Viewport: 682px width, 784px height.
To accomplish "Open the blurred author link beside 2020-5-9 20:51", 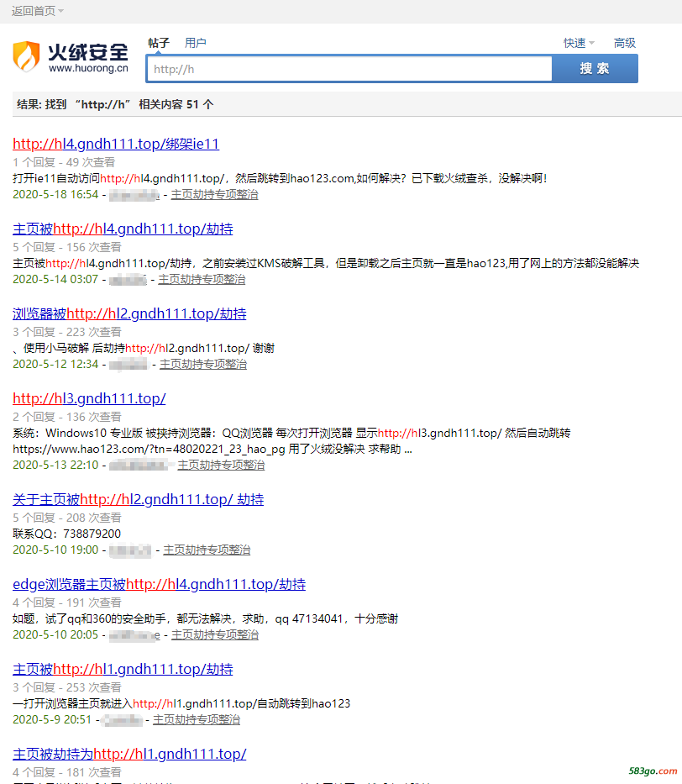I will [x=122, y=720].
